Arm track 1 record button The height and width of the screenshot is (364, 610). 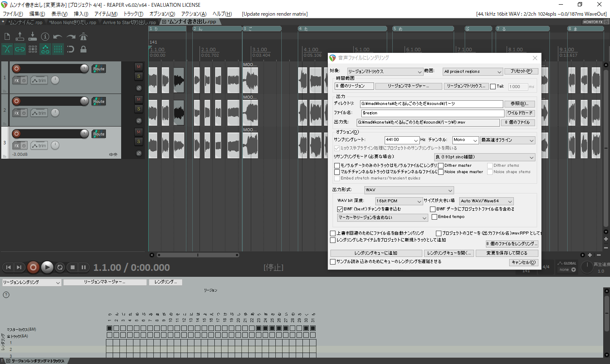(16, 69)
